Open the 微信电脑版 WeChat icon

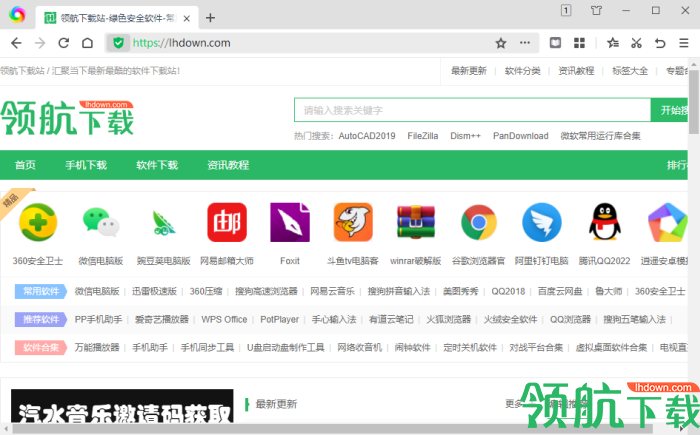coord(101,222)
